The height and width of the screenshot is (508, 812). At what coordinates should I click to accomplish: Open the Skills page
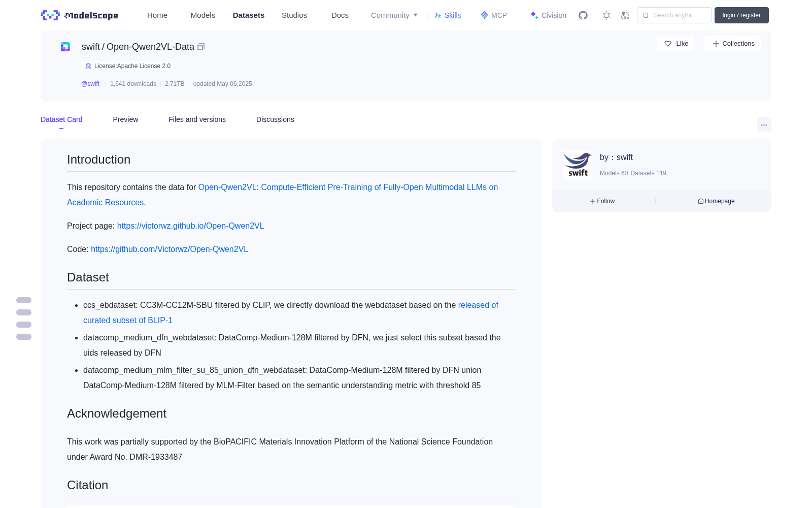coord(448,15)
